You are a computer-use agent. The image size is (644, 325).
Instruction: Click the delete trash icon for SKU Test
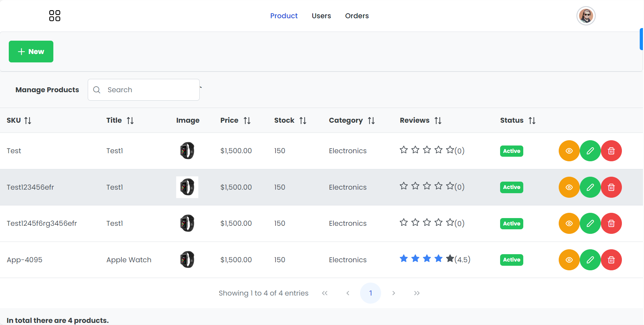click(611, 151)
